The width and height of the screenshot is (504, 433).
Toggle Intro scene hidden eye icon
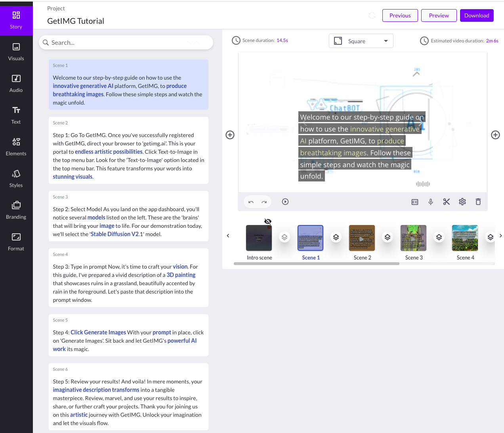point(268,221)
